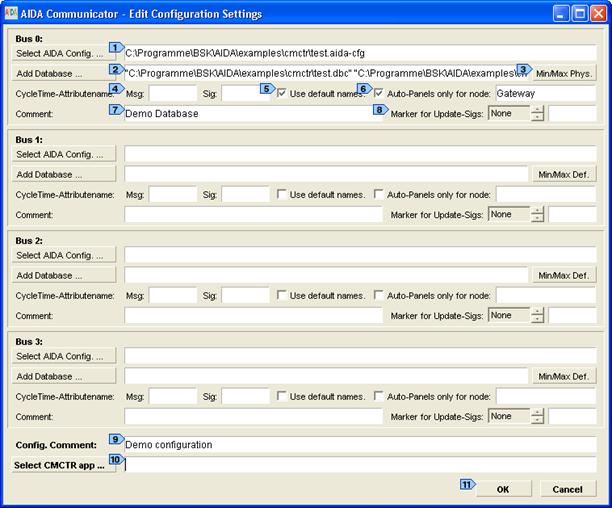The height and width of the screenshot is (508, 612).
Task: Click Bus 0 AIDA config path field
Action: pyautogui.click(x=360, y=53)
